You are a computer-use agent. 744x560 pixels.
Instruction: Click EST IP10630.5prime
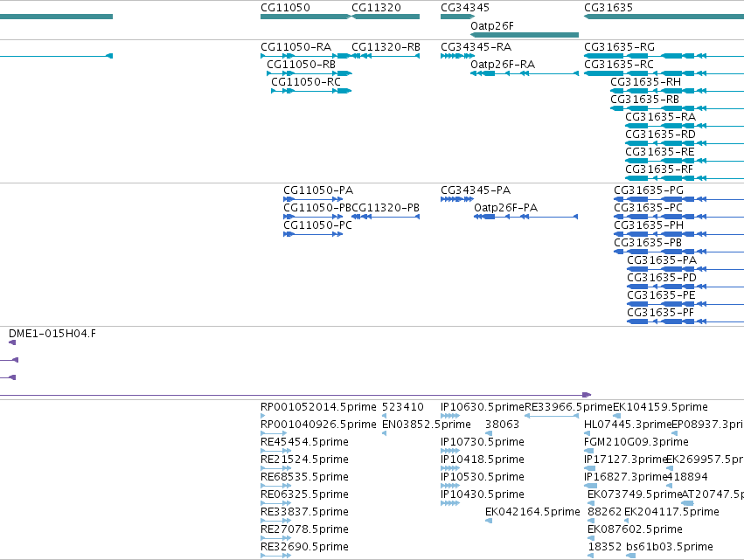483,407
